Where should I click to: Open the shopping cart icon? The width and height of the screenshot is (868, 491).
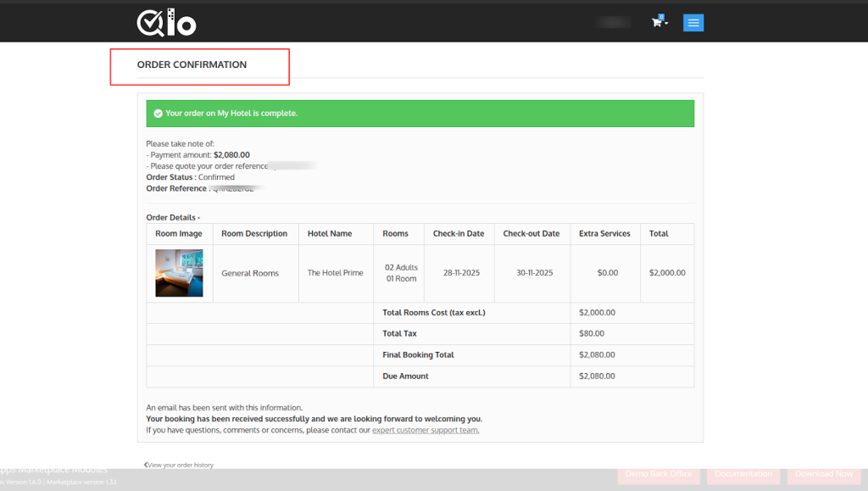pos(656,23)
